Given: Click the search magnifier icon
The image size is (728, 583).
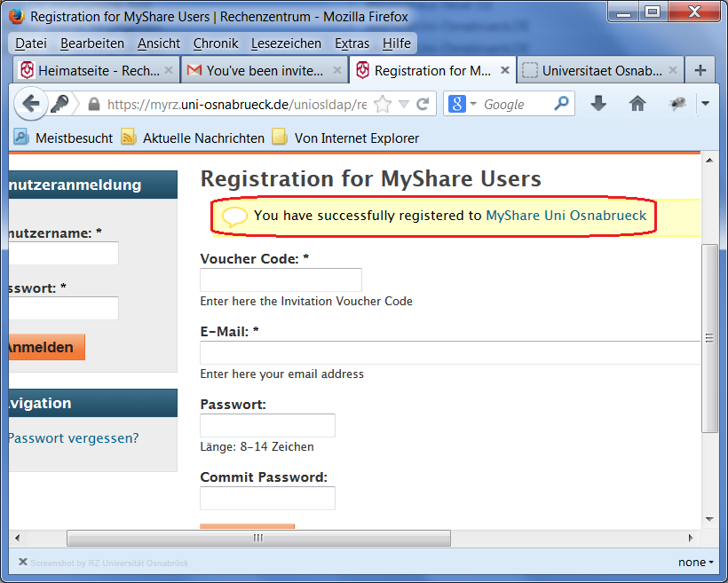Looking at the screenshot, I should pos(561,104).
